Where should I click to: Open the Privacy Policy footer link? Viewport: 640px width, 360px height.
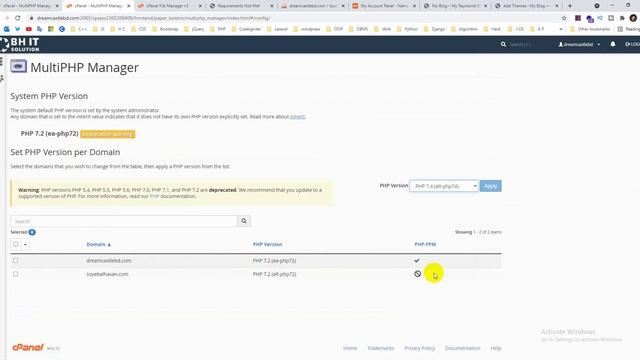(x=419, y=348)
